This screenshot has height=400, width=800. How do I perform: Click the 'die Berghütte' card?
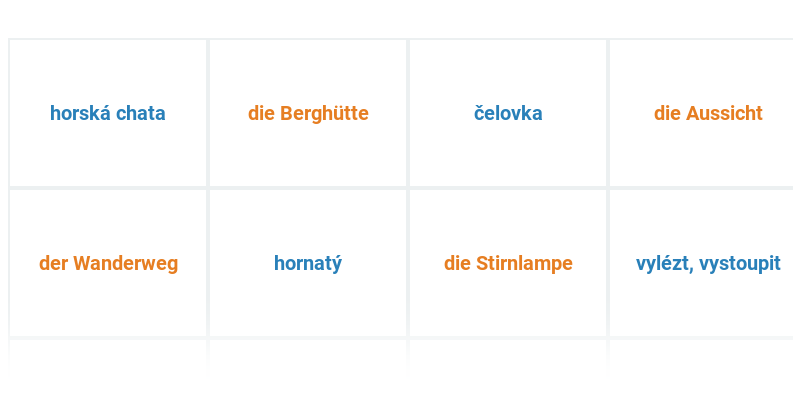[308, 113]
